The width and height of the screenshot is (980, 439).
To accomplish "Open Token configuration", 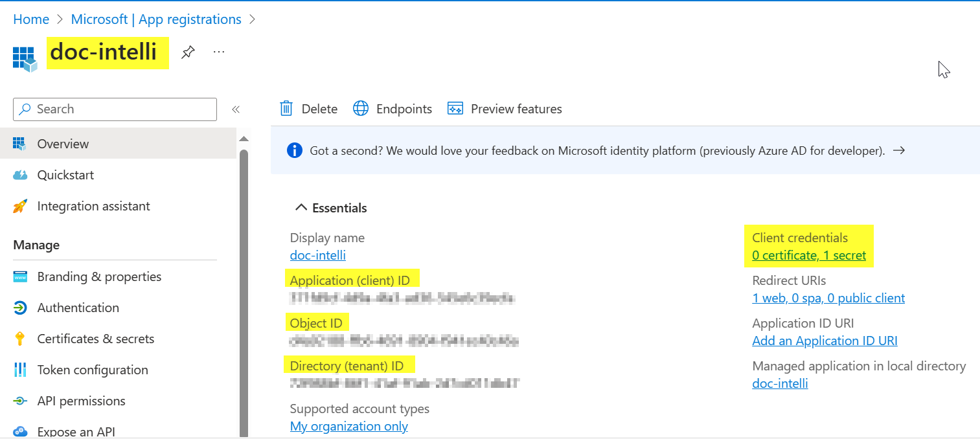I will tap(118, 370).
